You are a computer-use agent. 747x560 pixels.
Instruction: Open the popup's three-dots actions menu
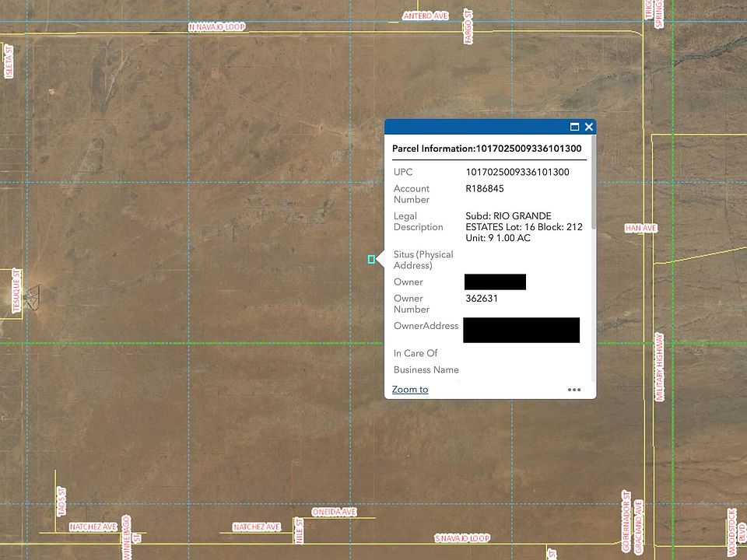pos(574,390)
